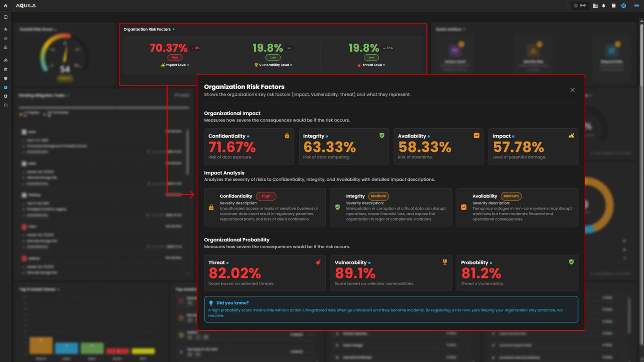644x362 pixels.
Task: Click the database icon in sidebar
Action: 5,105
